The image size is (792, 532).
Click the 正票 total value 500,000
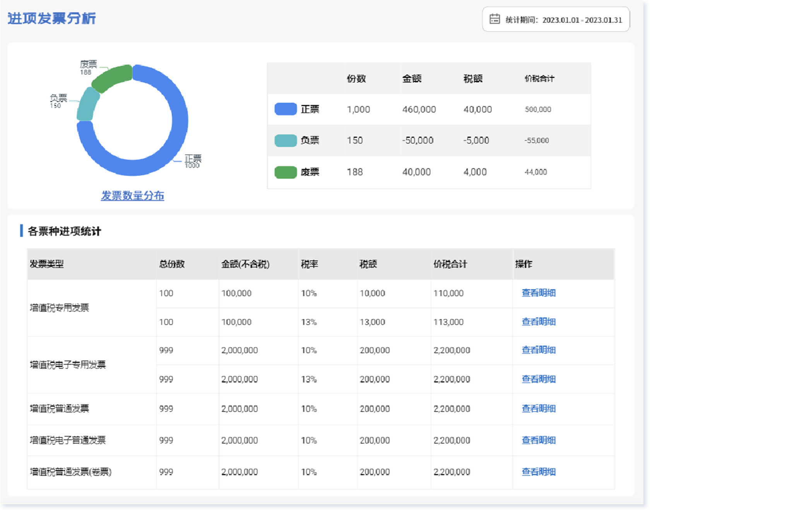point(538,109)
